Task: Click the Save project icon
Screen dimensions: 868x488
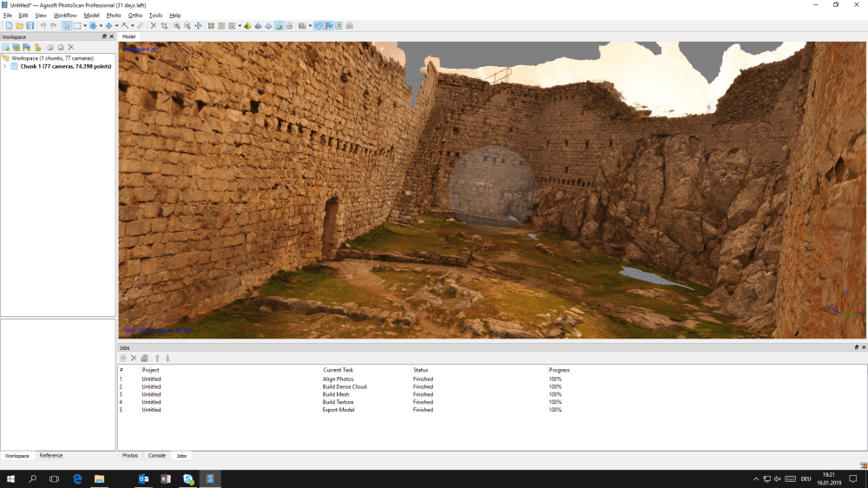Action: pos(30,26)
